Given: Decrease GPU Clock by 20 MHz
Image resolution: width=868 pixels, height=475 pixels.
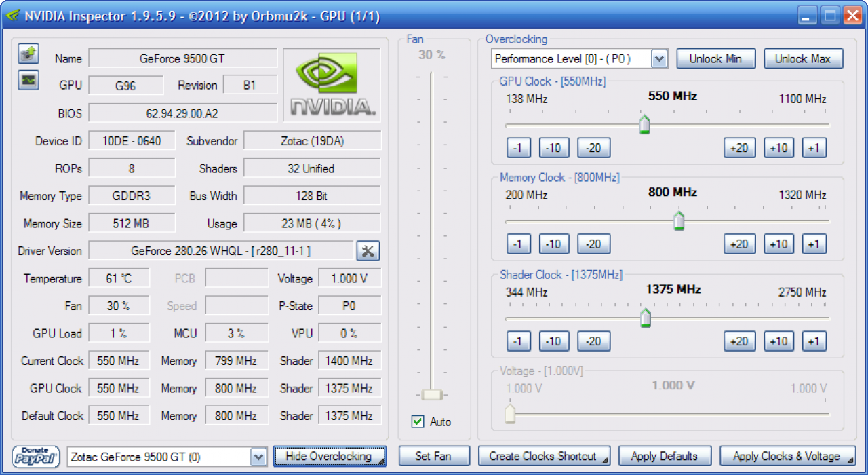Looking at the screenshot, I should click(x=593, y=148).
